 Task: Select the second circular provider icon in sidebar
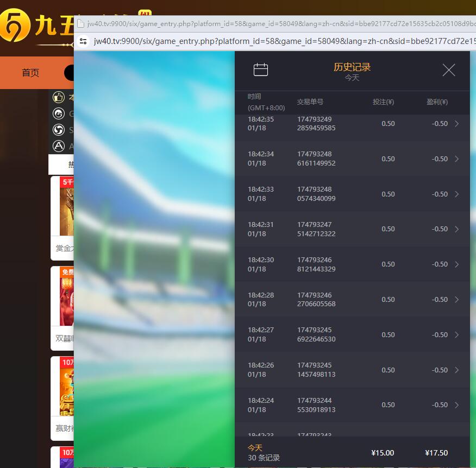[x=58, y=114]
